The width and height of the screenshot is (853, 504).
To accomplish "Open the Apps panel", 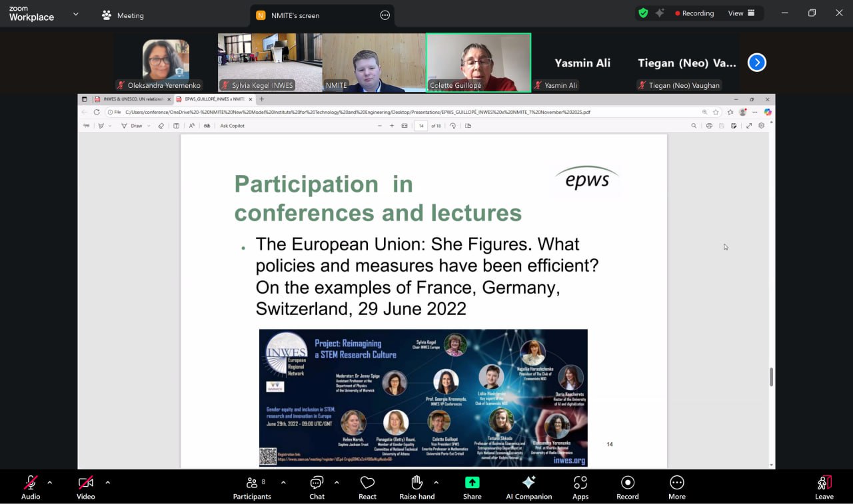I will pyautogui.click(x=580, y=487).
